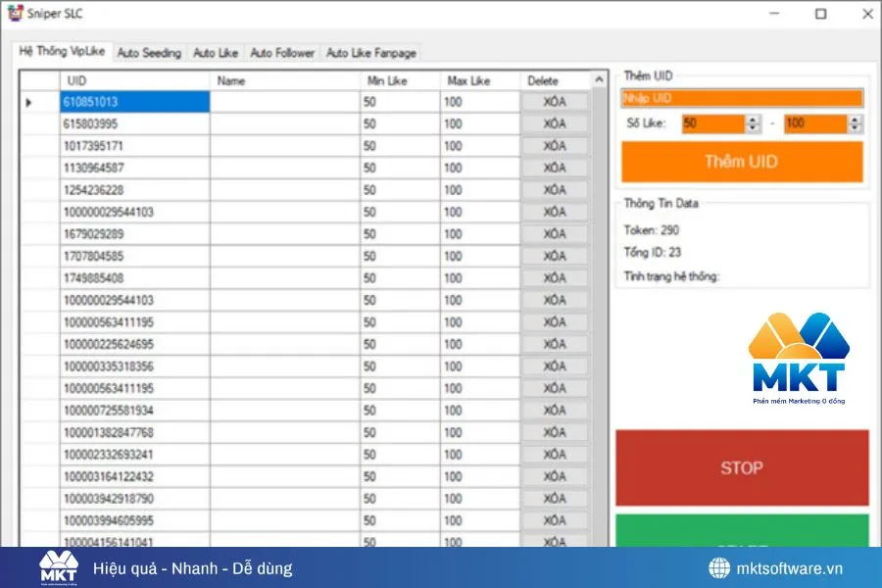
Task: Click the MKT logo in the right panel
Action: tap(798, 357)
